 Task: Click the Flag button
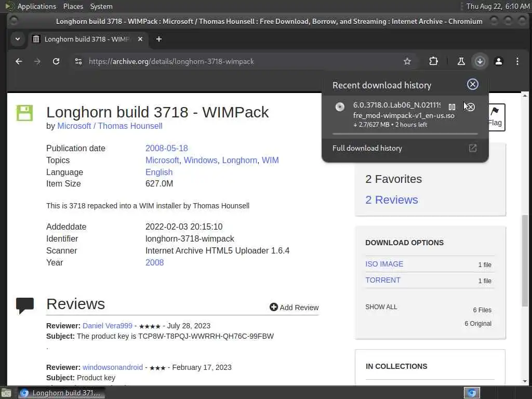[x=496, y=117]
